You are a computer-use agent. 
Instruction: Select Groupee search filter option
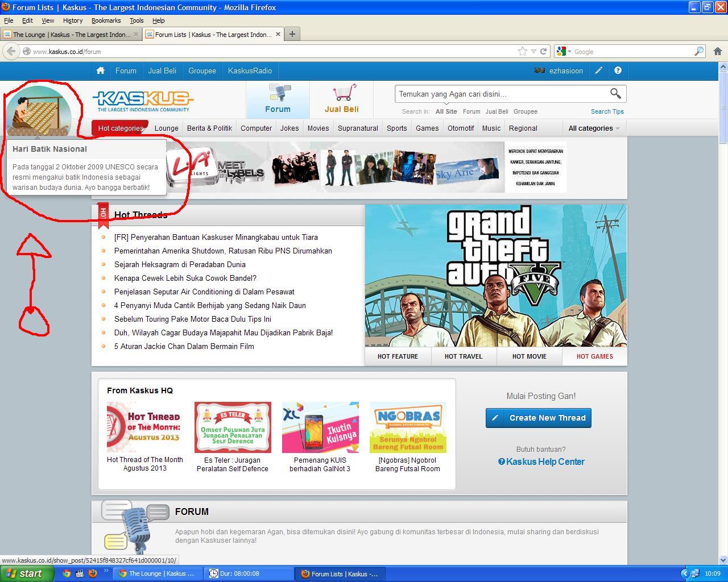coord(526,111)
